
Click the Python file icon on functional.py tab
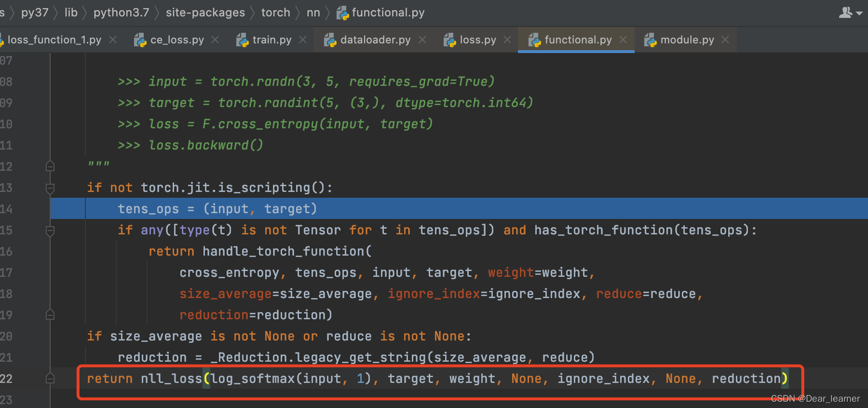[x=534, y=40]
